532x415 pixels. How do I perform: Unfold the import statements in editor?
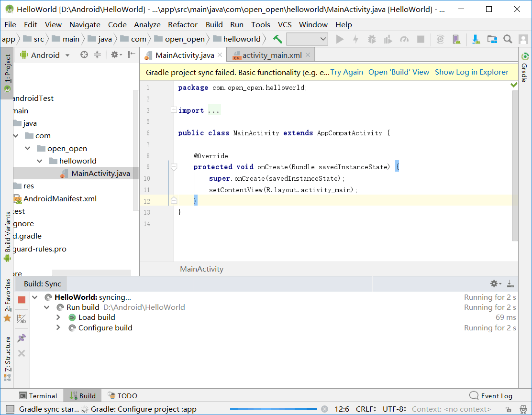coord(174,110)
